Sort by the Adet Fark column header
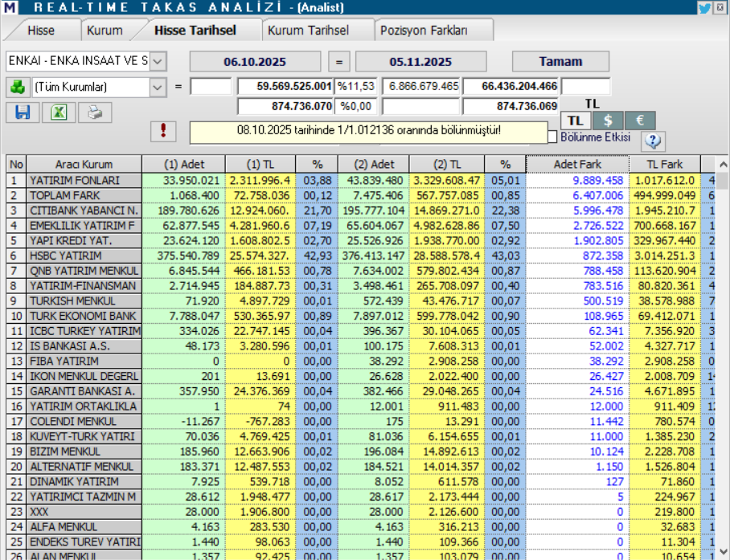This screenshot has height=560, width=730. 577,164
